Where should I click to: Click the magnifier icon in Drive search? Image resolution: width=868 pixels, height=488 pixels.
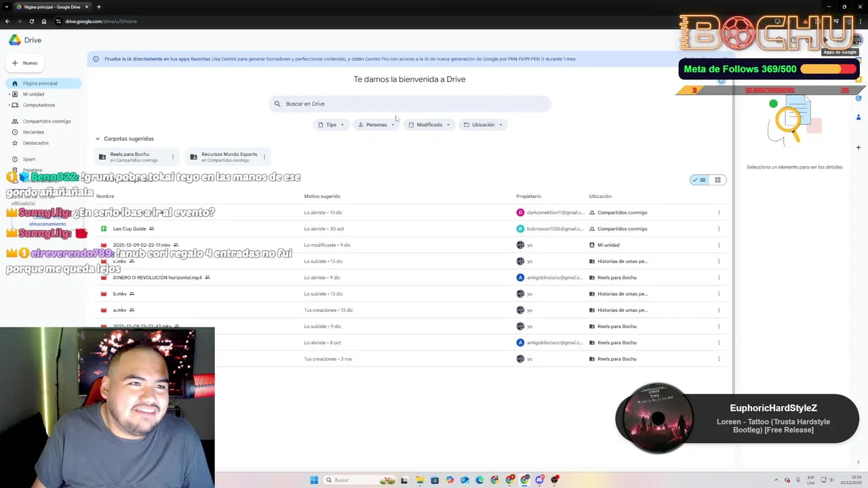click(277, 104)
